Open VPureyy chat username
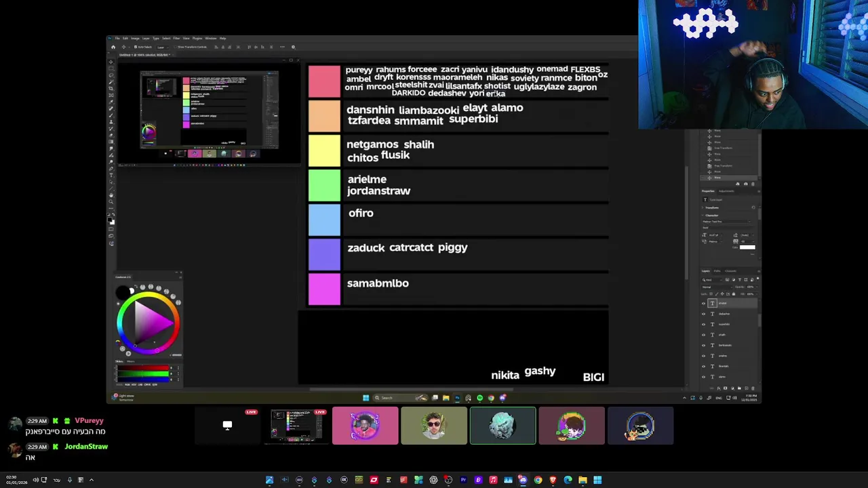 click(x=89, y=421)
